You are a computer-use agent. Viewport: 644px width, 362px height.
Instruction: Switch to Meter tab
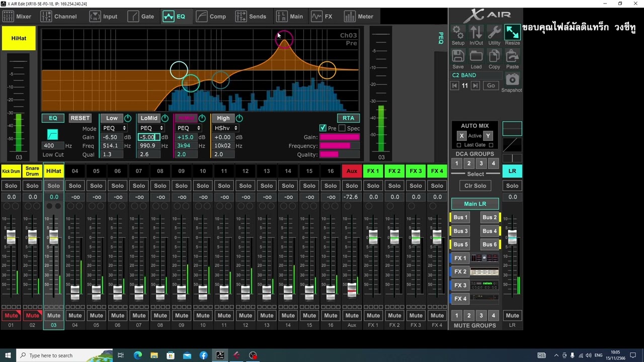tap(359, 17)
